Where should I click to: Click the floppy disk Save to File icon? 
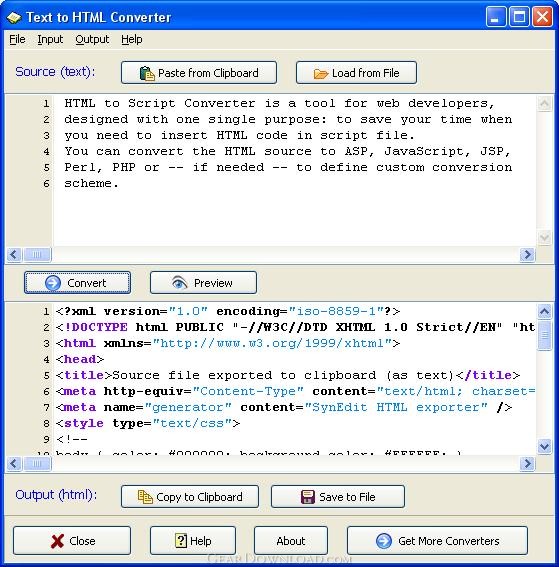pos(308,497)
